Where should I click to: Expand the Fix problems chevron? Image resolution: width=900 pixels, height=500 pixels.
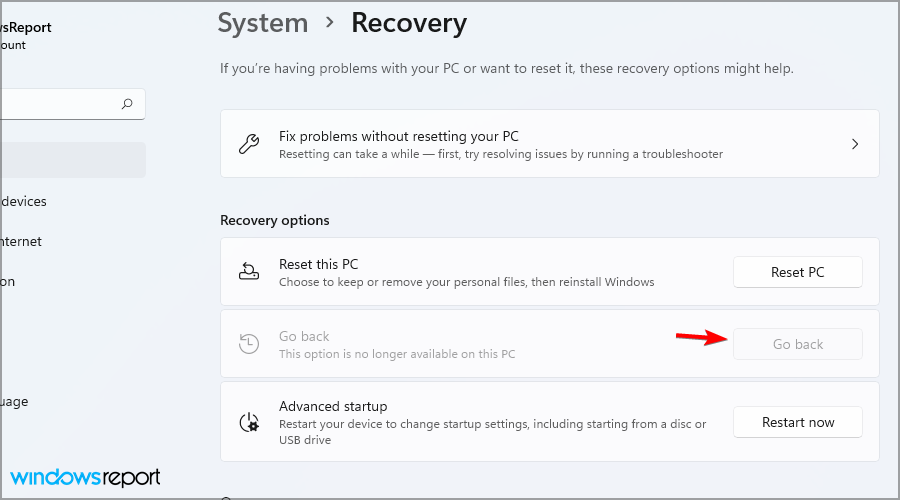pos(855,144)
